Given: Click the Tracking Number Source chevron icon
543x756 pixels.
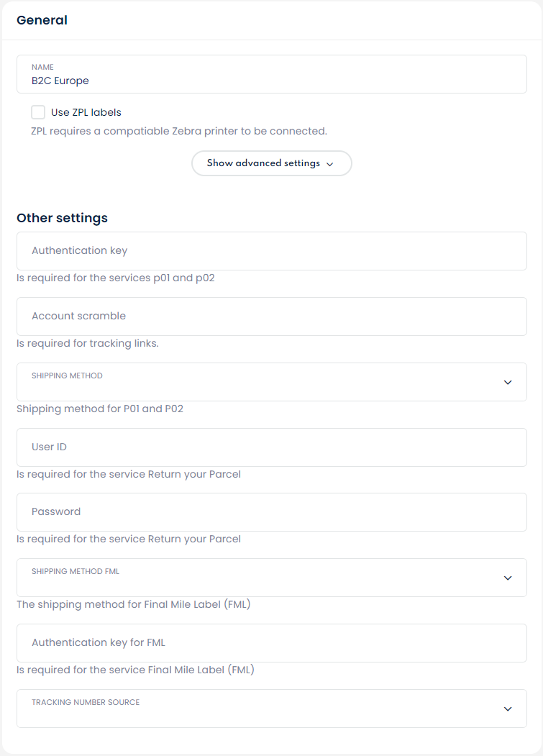Looking at the screenshot, I should pyautogui.click(x=508, y=709).
